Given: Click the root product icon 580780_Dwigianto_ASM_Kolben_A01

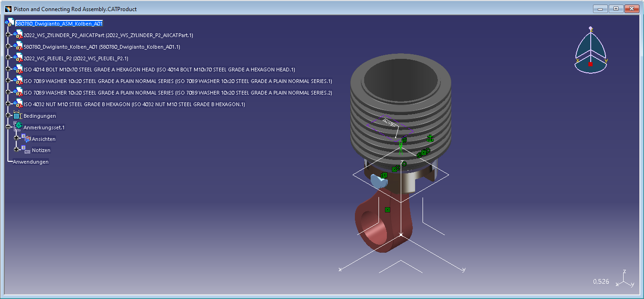Looking at the screenshot, I should pyautogui.click(x=9, y=23).
